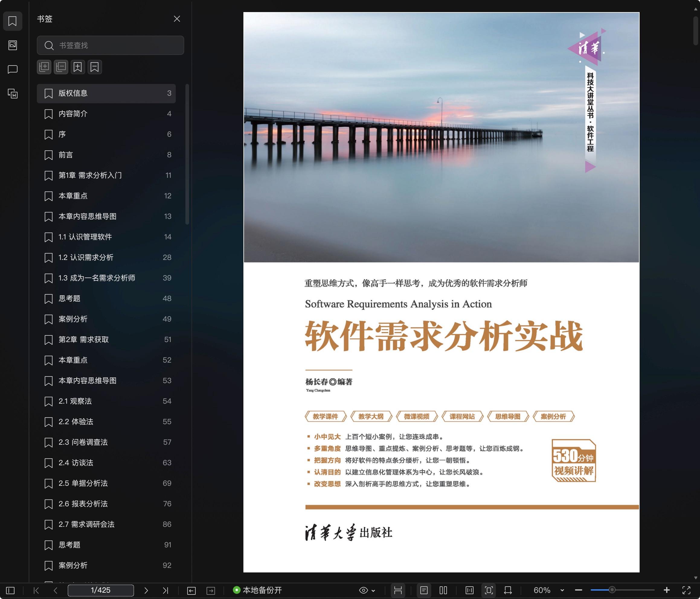700x599 pixels.
Task: Go back to previous view icon
Action: click(x=191, y=590)
